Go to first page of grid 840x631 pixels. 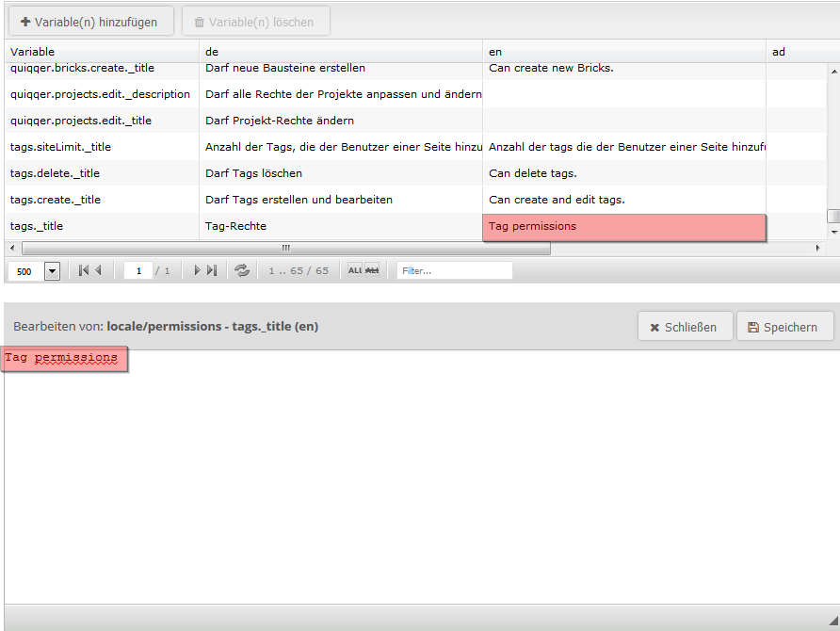83,270
